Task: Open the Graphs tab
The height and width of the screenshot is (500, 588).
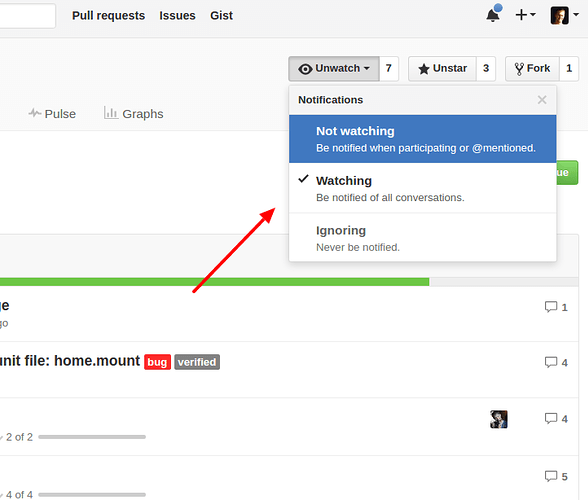Action: (x=134, y=113)
